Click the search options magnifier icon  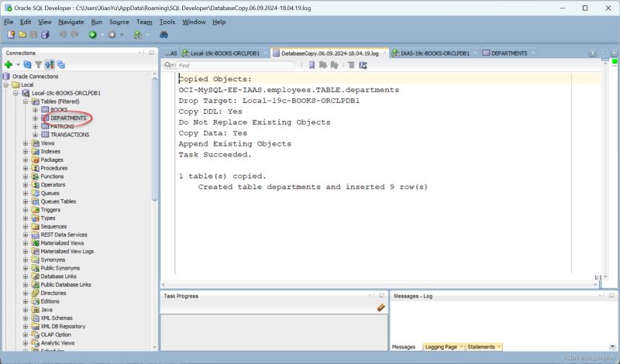coord(169,65)
